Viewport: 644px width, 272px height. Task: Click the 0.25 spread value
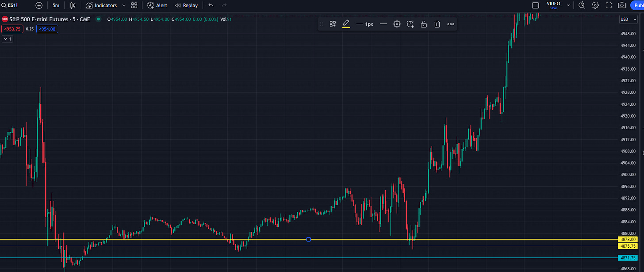(x=30, y=29)
